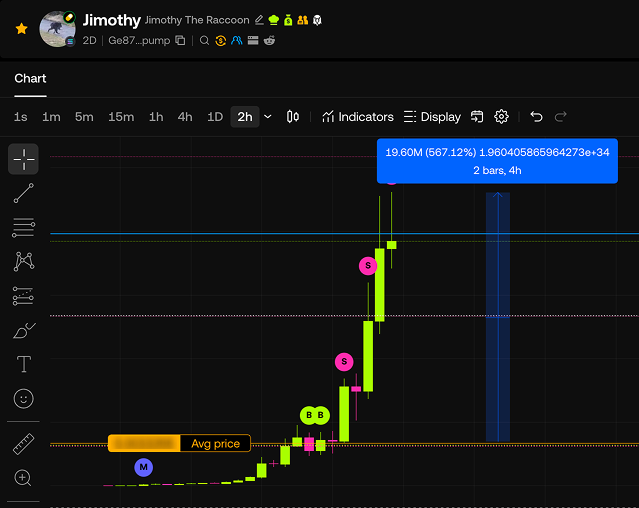The height and width of the screenshot is (508, 639).
Task: Click the blue shaded measurement range bar
Action: click(498, 317)
